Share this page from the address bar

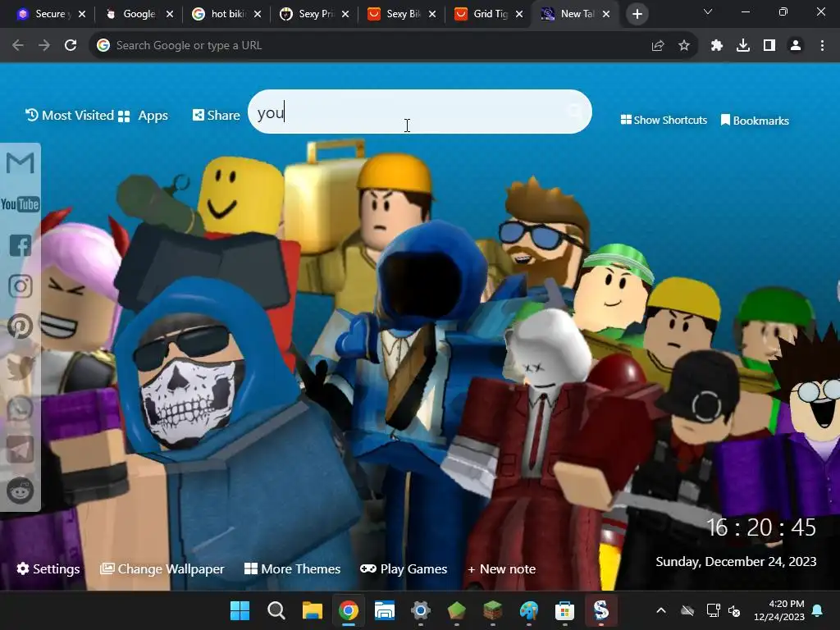(658, 46)
